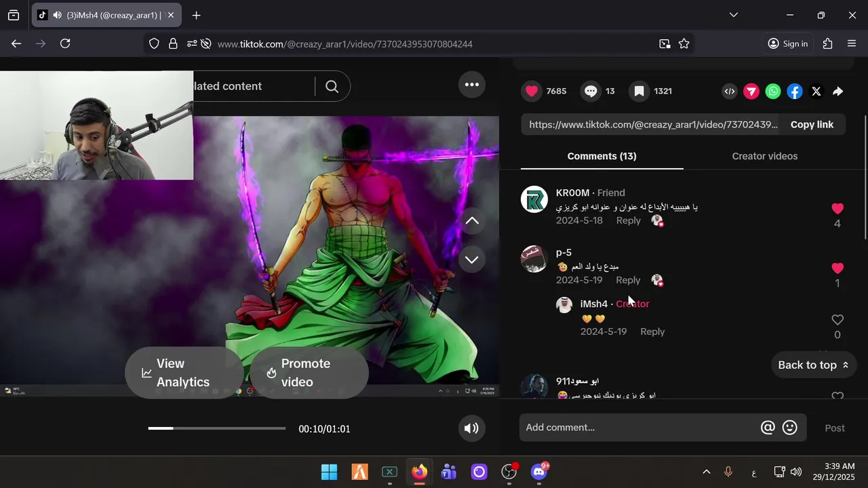The height and width of the screenshot is (488, 868).
Task: Seek on the video progress bar
Action: coord(217,428)
